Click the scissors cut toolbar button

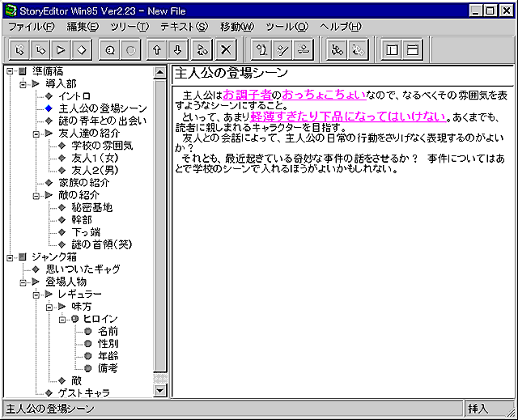click(282, 50)
